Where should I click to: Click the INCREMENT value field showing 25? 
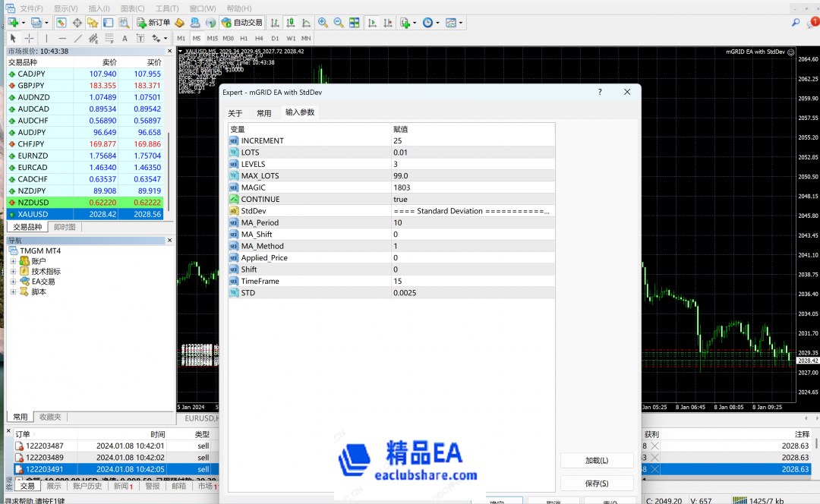(471, 140)
